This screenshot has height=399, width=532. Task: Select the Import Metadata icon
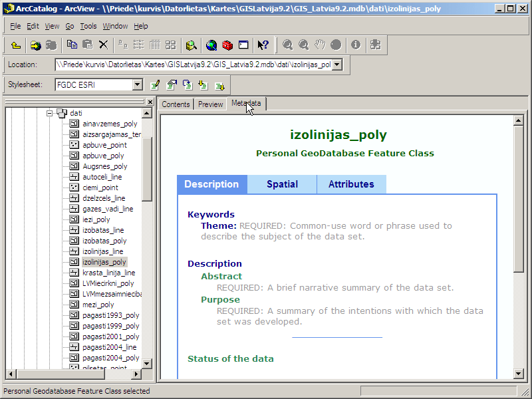click(x=203, y=85)
